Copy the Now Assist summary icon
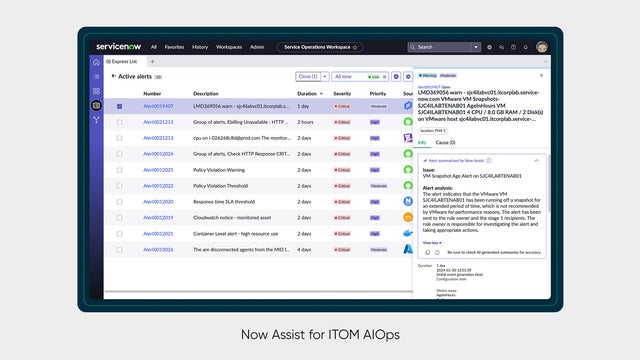The width and height of the screenshot is (640, 360). pos(427,252)
